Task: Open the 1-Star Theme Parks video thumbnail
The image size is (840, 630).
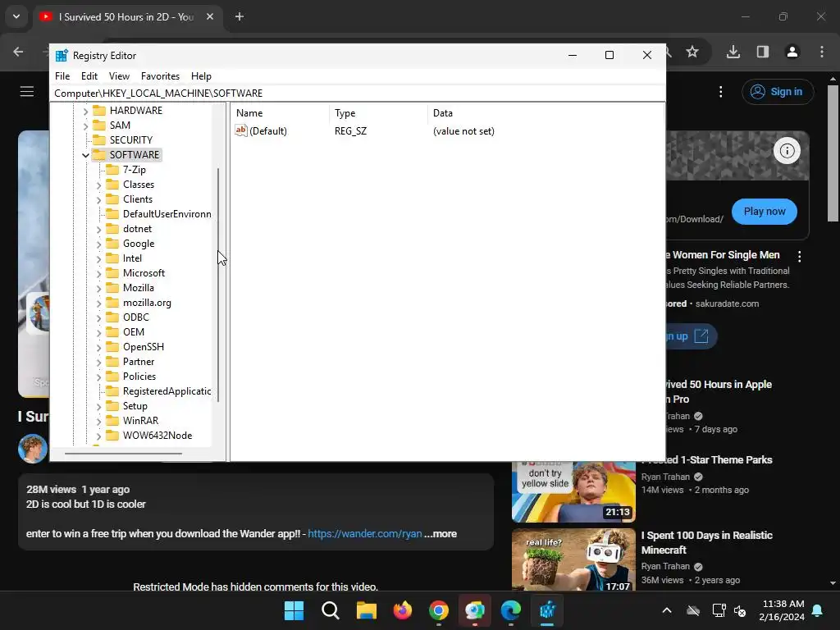Action: coord(573,491)
